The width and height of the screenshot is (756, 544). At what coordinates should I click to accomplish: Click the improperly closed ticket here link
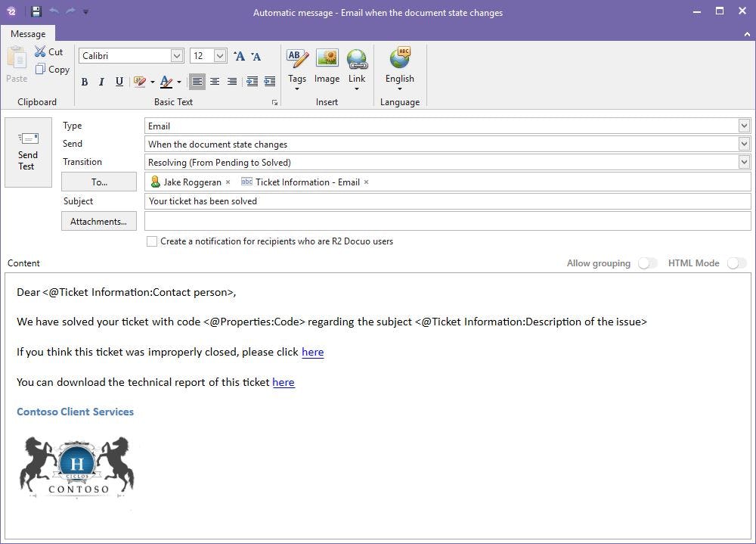(312, 352)
